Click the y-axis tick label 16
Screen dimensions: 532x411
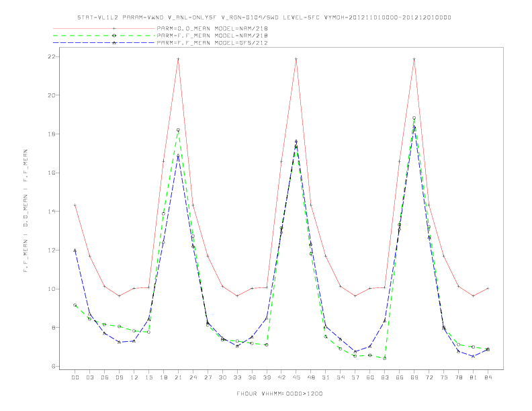[51, 173]
